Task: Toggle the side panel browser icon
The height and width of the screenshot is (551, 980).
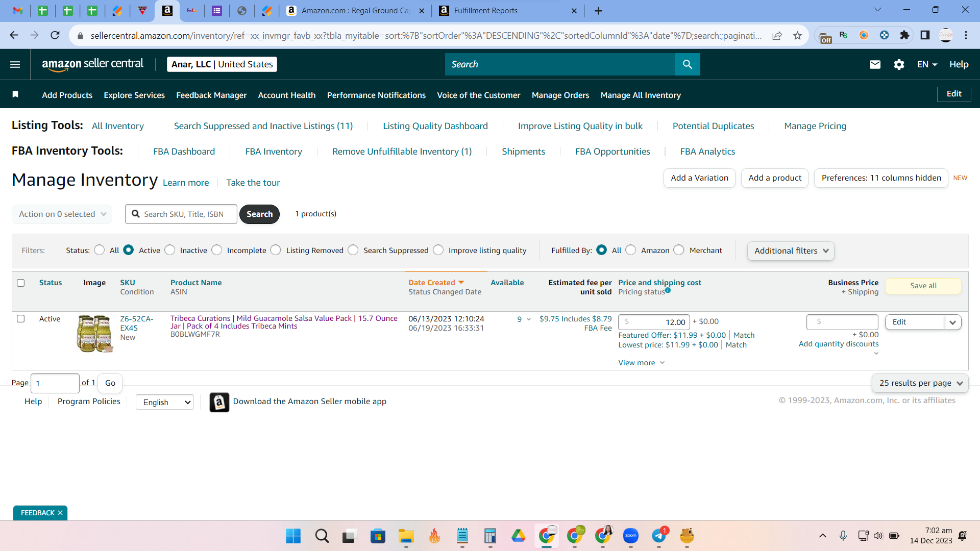Action: click(925, 35)
